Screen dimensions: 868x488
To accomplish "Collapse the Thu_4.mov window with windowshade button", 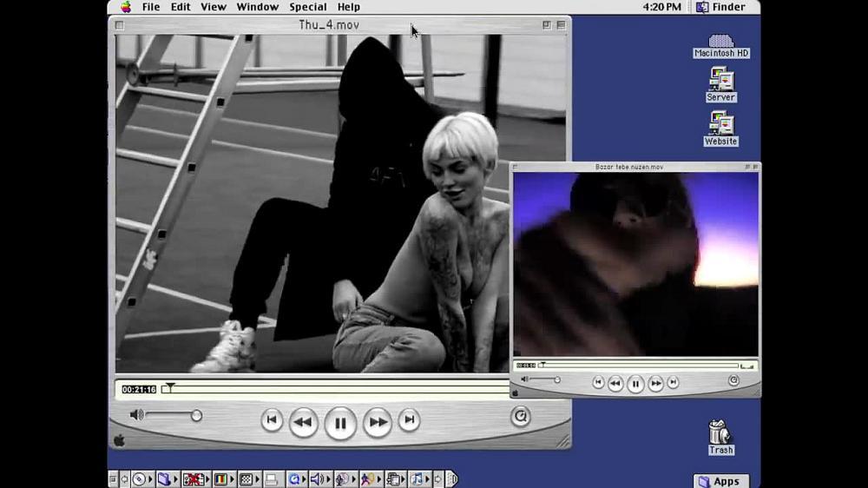I will tap(561, 25).
